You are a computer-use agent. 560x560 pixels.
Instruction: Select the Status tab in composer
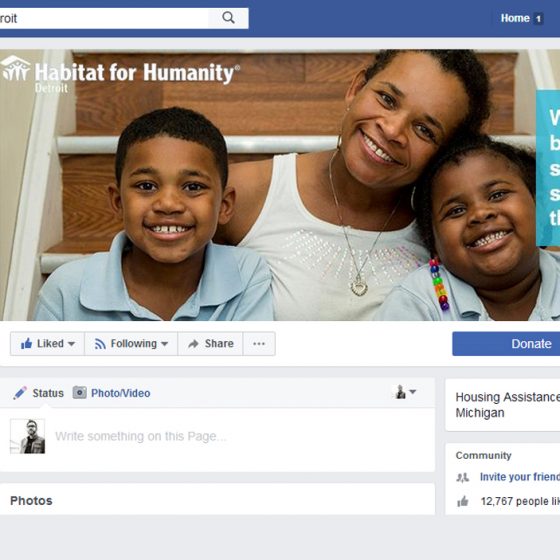tap(38, 393)
